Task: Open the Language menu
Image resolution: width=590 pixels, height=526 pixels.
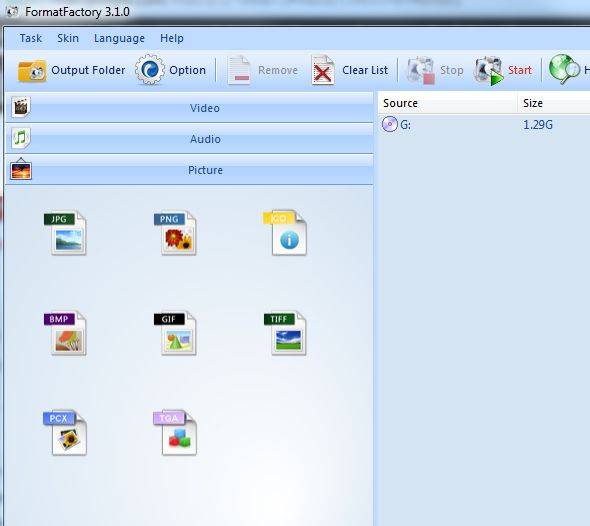Action: point(119,38)
